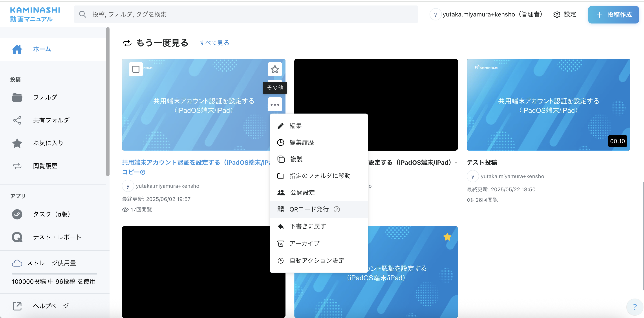644x318 pixels.
Task: Focus the 投稿, フォルダ, タグを検索 search field
Action: pos(246,14)
